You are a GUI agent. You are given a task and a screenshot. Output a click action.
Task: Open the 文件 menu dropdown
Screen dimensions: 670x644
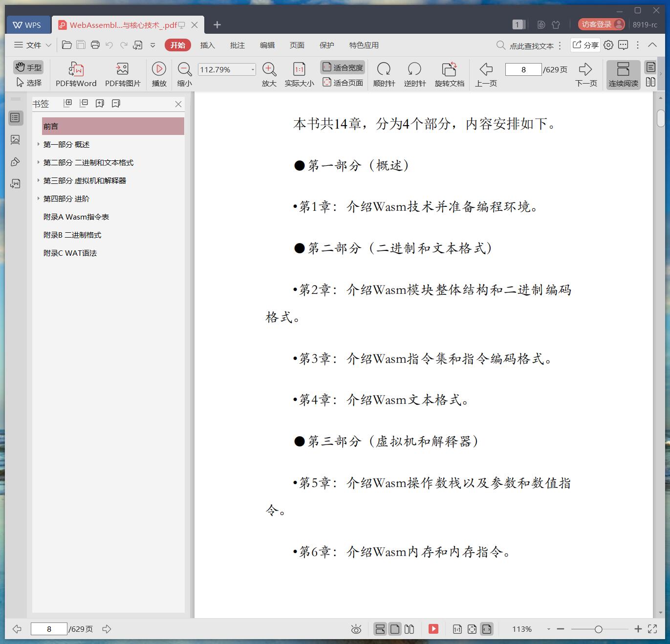33,45
